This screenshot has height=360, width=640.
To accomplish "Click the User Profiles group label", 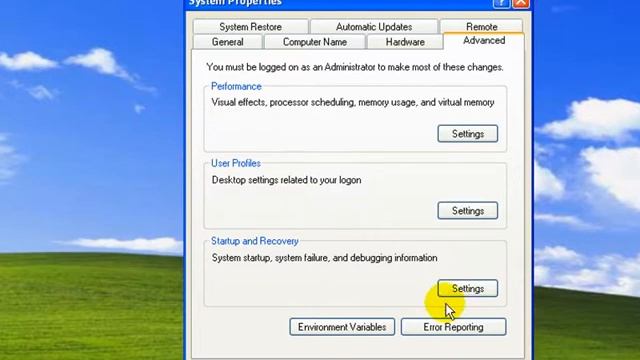I will point(236,163).
